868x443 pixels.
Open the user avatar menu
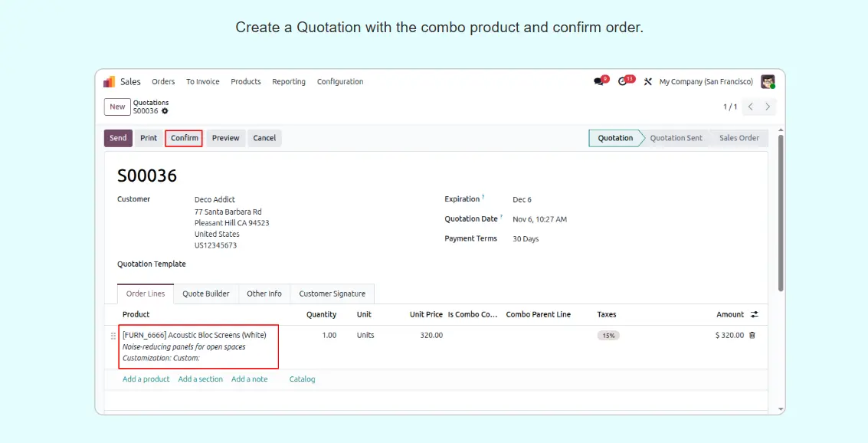coord(767,82)
